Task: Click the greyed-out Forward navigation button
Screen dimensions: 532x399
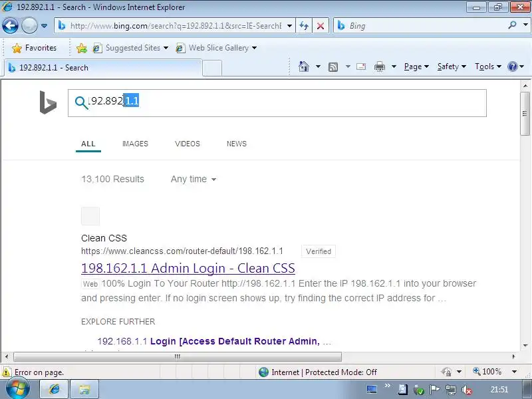Action: [29, 25]
